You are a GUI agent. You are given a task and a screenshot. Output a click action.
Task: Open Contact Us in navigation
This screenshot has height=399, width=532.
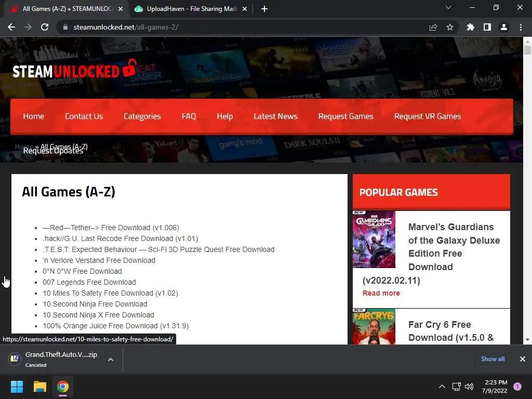coord(84,116)
